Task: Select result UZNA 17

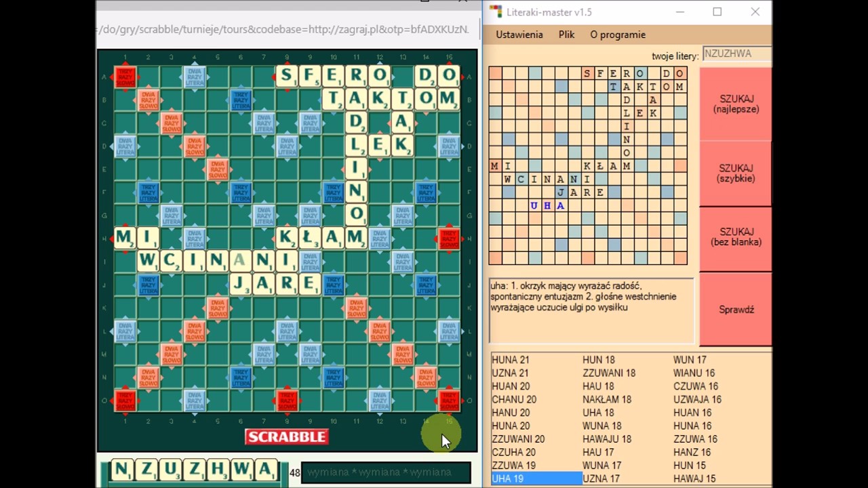Action: 601,479
